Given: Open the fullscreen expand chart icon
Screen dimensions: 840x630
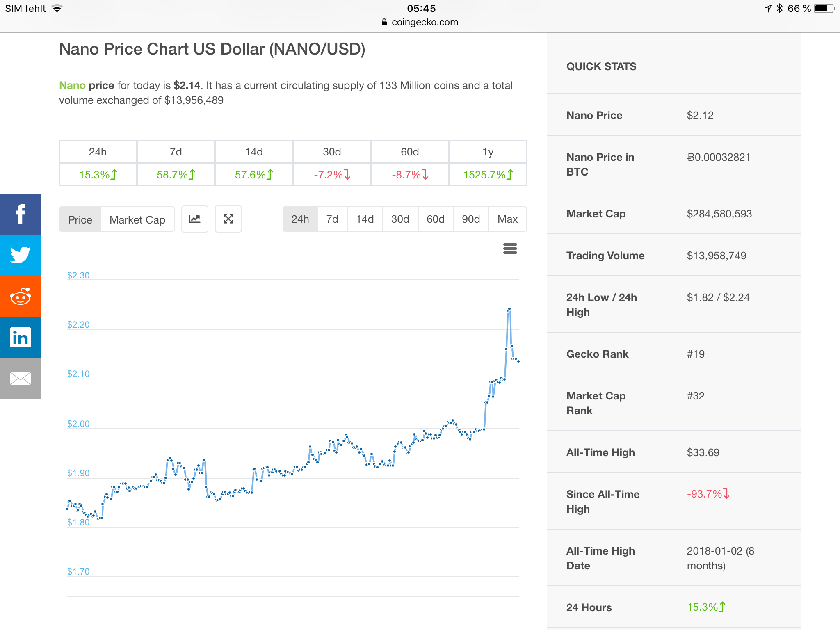Looking at the screenshot, I should click(228, 219).
